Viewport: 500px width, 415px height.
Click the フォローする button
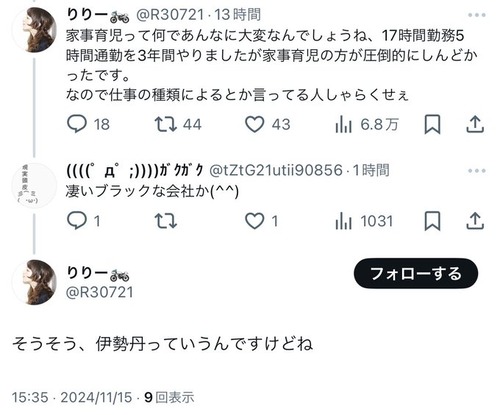[x=416, y=273]
